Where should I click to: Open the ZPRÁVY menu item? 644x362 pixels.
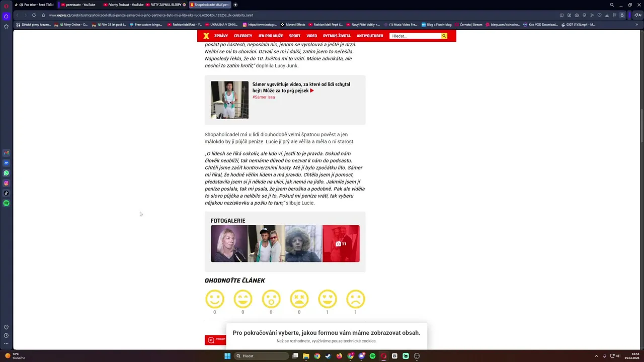pos(221,36)
